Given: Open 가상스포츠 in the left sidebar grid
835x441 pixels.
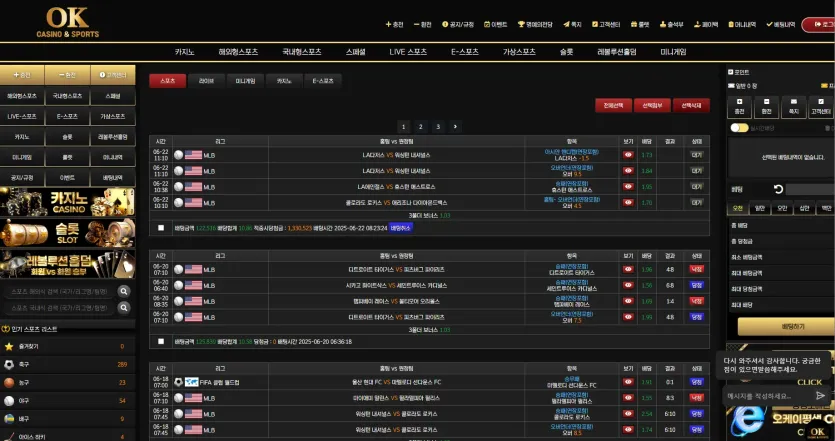Looking at the screenshot, I should [x=113, y=116].
